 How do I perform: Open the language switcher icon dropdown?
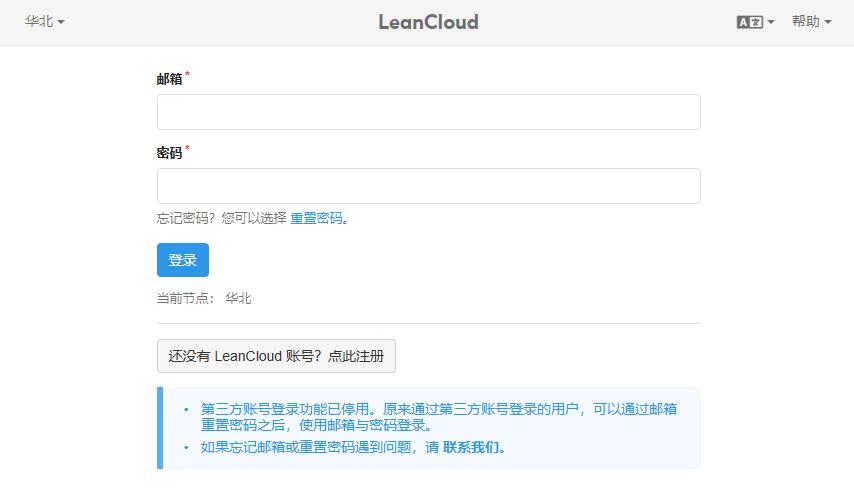755,22
